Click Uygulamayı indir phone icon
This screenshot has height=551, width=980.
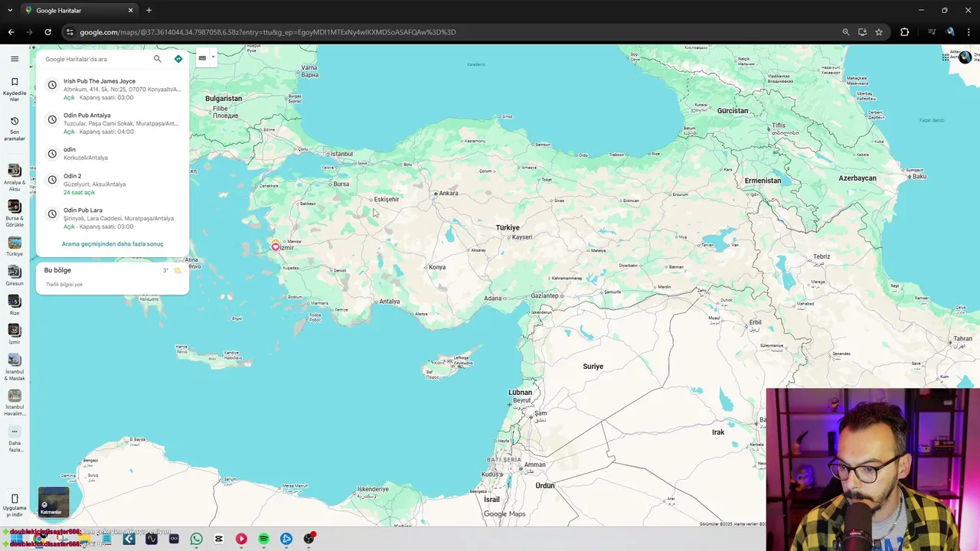pos(15,499)
